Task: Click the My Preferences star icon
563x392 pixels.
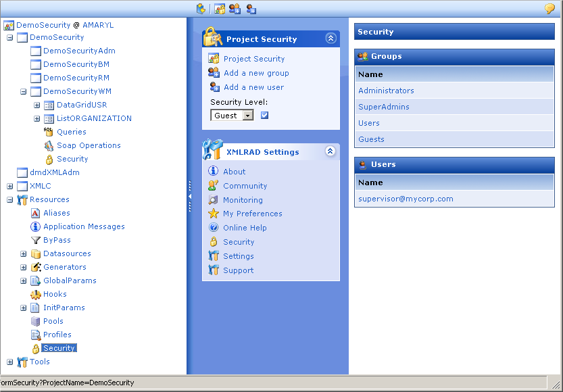Action: click(x=214, y=214)
